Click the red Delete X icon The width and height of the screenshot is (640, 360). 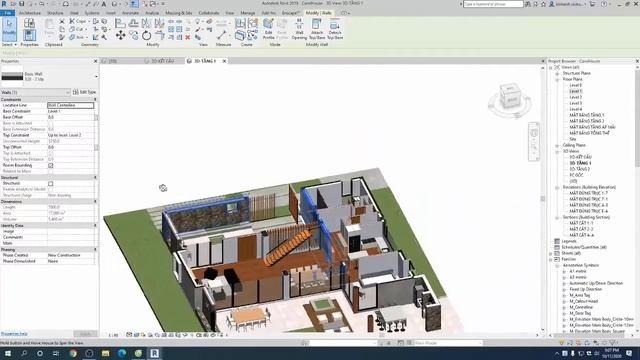coord(188,38)
